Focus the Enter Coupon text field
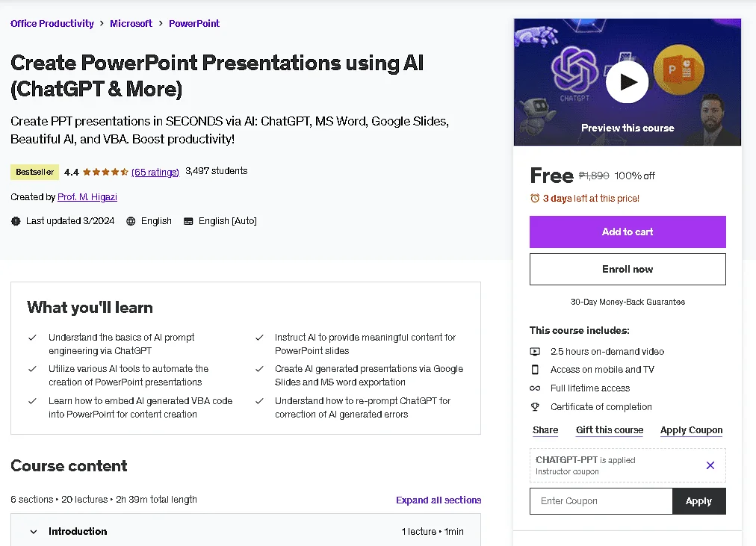 (601, 501)
